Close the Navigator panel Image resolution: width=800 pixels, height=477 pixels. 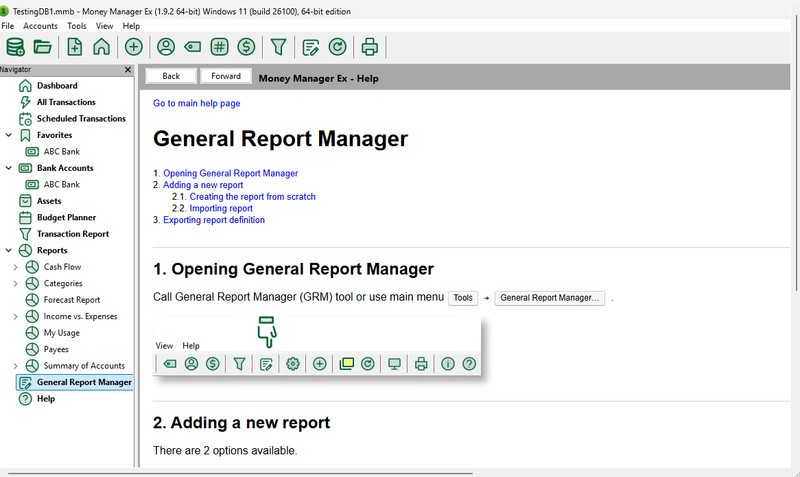coord(128,70)
